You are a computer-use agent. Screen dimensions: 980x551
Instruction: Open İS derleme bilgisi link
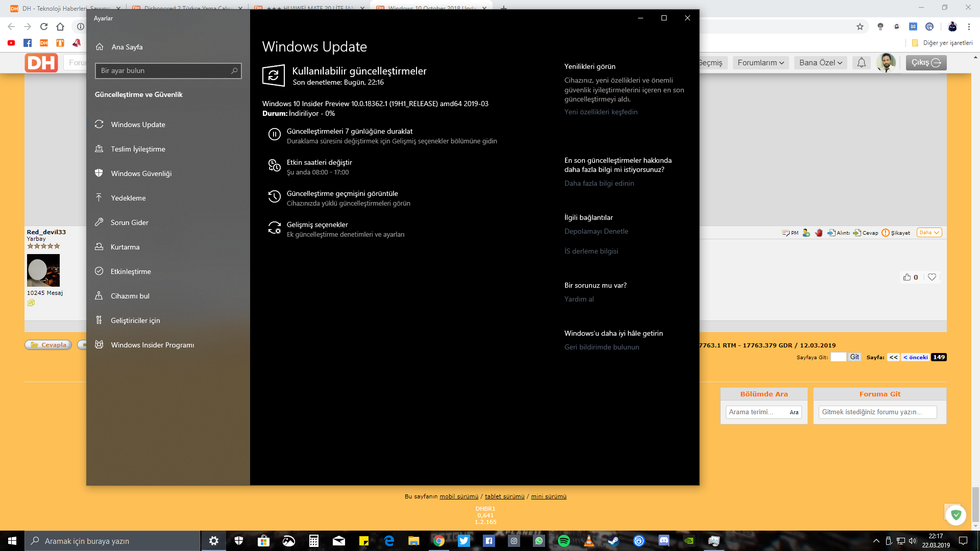(591, 251)
